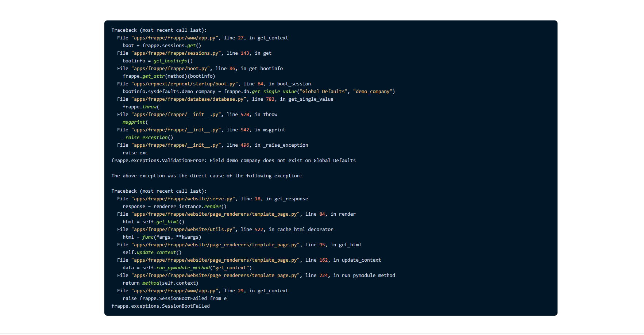Click the first "Traceback (most recent call last):" line
Screen dimensions: 644x335
tap(159, 30)
